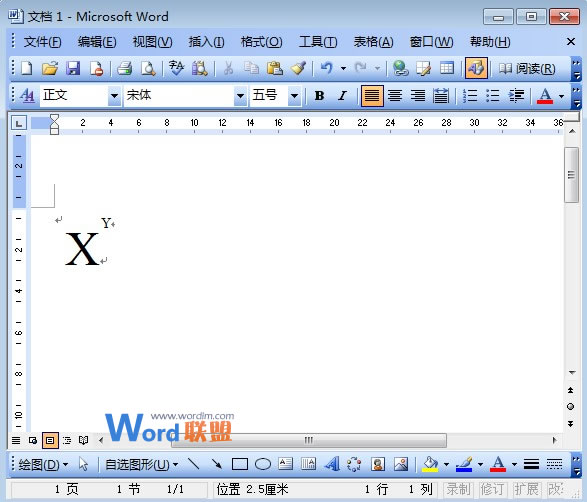Expand the style dropdown showing 正文
This screenshot has width=587, height=502.
click(x=114, y=96)
